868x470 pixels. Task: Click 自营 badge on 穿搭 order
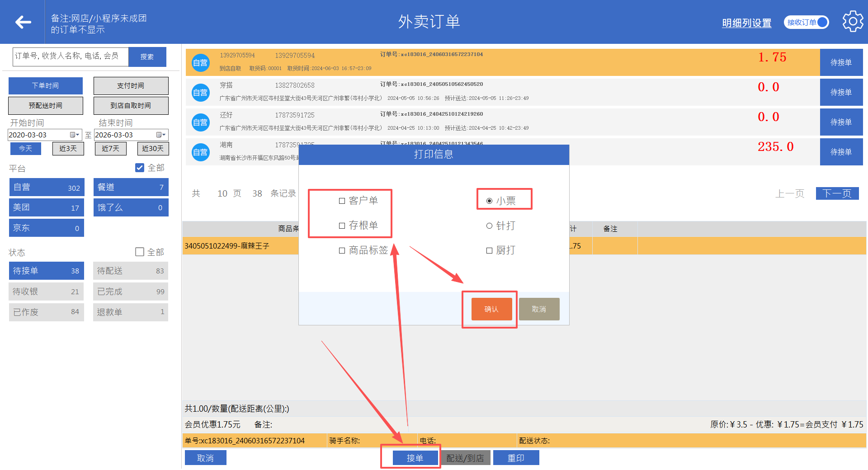[200, 93]
